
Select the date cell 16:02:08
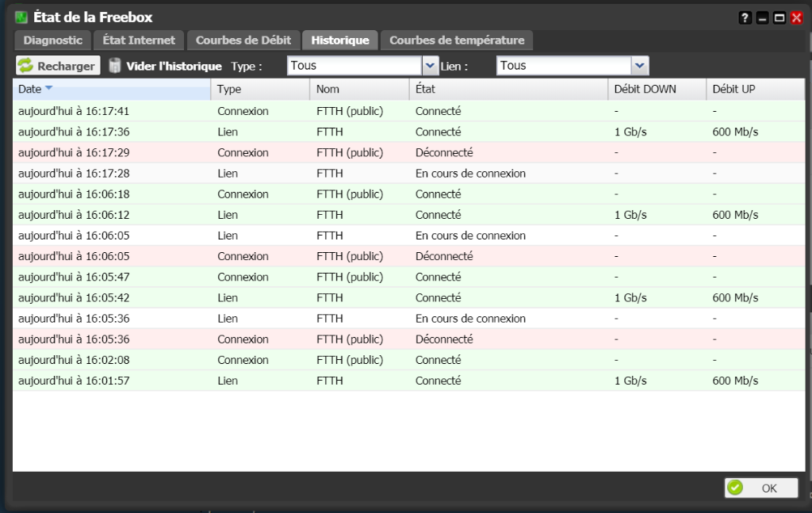[x=74, y=360]
